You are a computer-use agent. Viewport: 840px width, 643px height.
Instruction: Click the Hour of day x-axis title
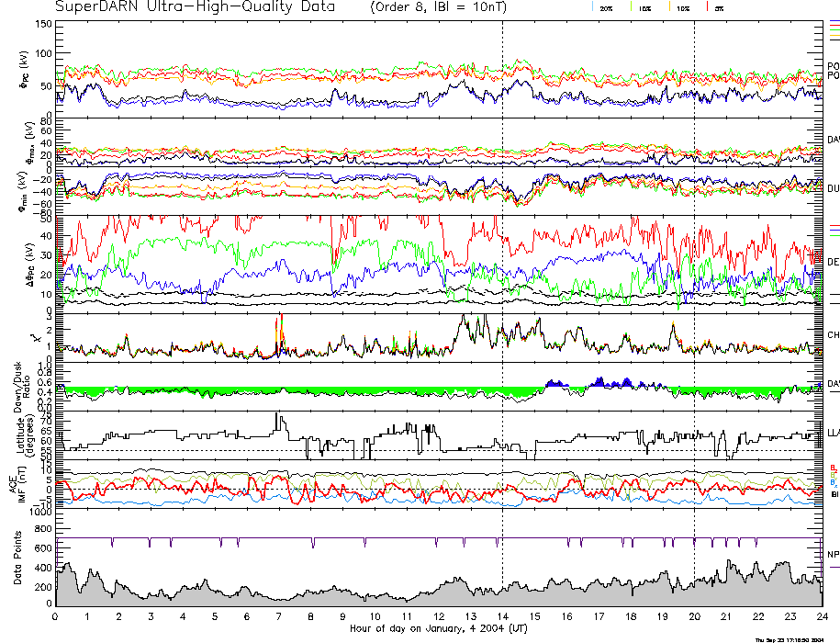pos(439,628)
